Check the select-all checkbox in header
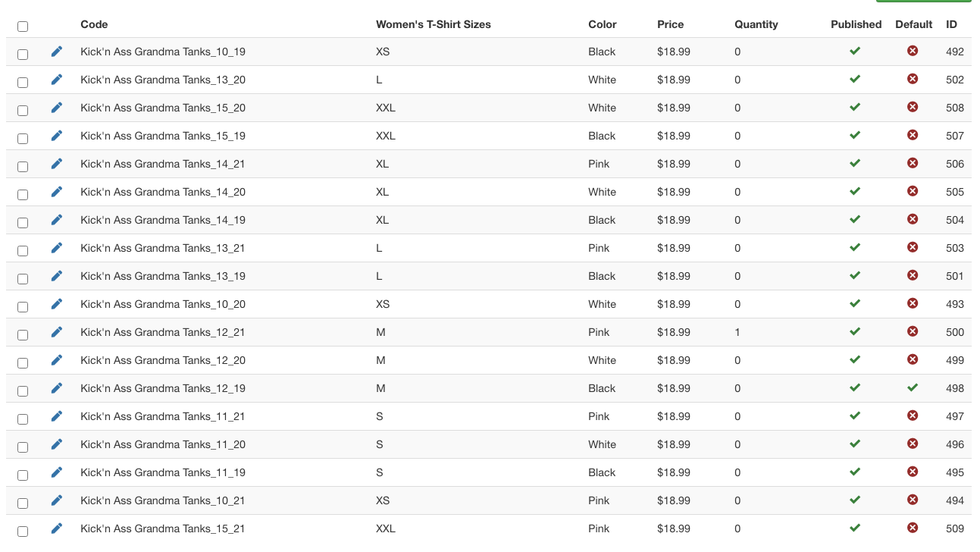 [x=23, y=27]
